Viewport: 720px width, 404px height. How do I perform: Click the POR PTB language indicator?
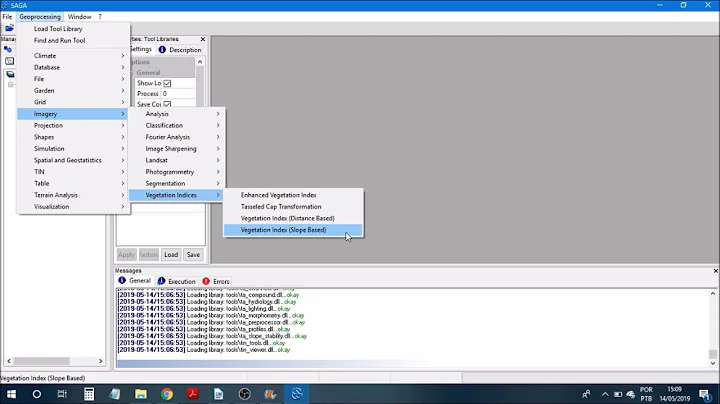tap(646, 394)
